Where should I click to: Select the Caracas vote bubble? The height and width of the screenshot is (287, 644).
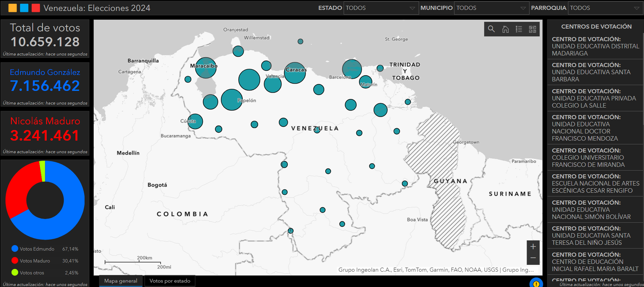(x=295, y=73)
